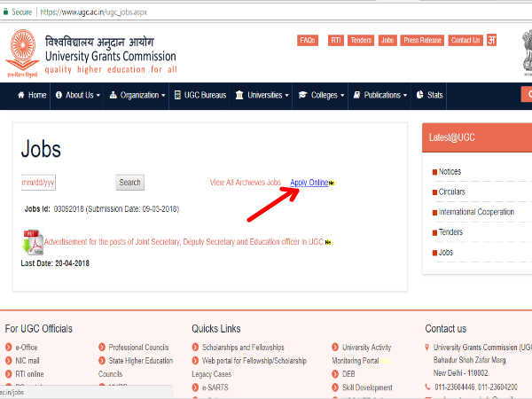Open the e-Office footer link
532x399 pixels.
coord(27,347)
